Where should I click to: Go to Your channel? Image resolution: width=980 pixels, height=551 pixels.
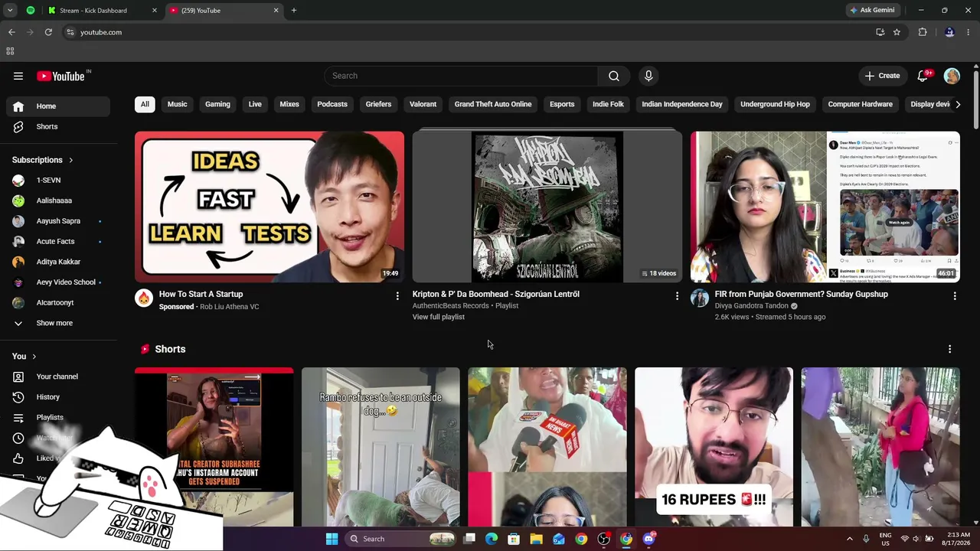(x=58, y=377)
